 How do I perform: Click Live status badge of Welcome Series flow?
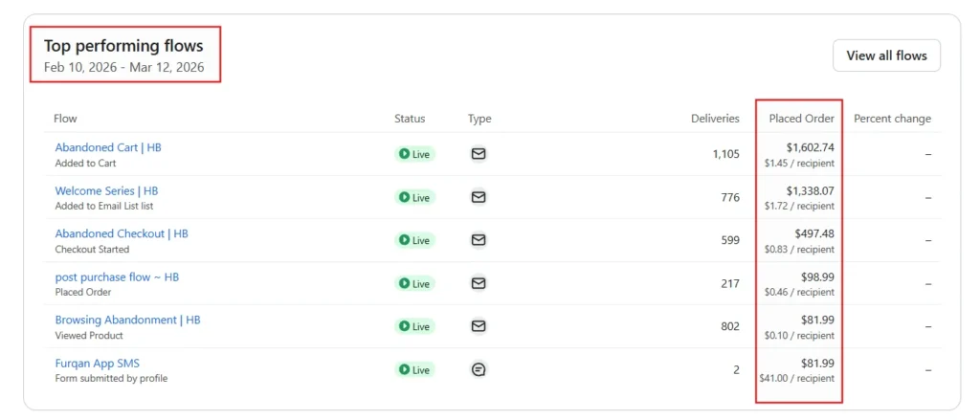[x=415, y=197]
